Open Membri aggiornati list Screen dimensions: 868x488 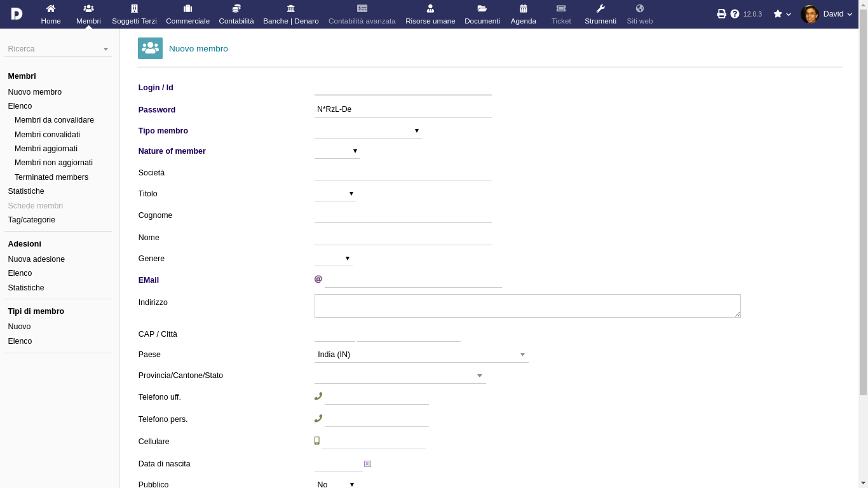46,149
